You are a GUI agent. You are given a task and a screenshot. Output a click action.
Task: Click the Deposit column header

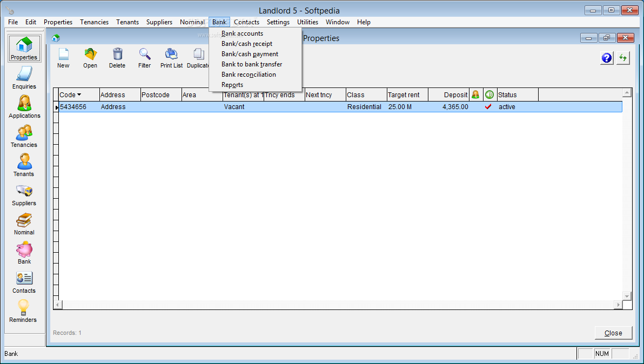(x=448, y=95)
